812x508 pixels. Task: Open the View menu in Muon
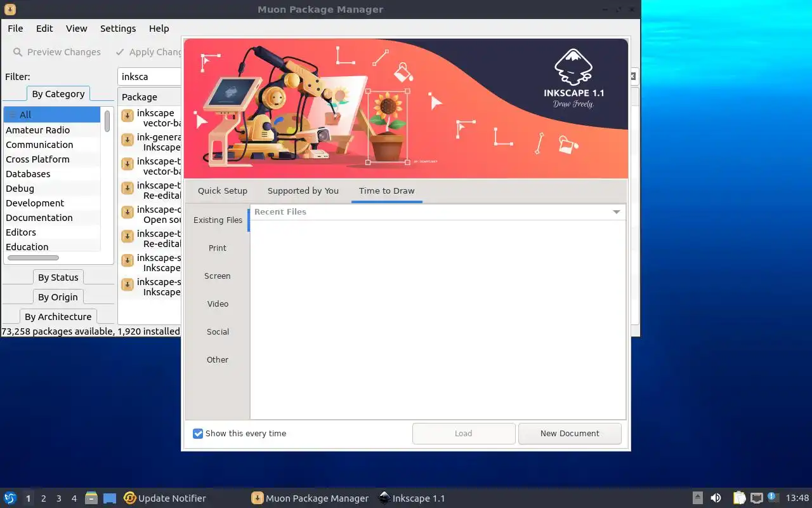click(x=76, y=29)
